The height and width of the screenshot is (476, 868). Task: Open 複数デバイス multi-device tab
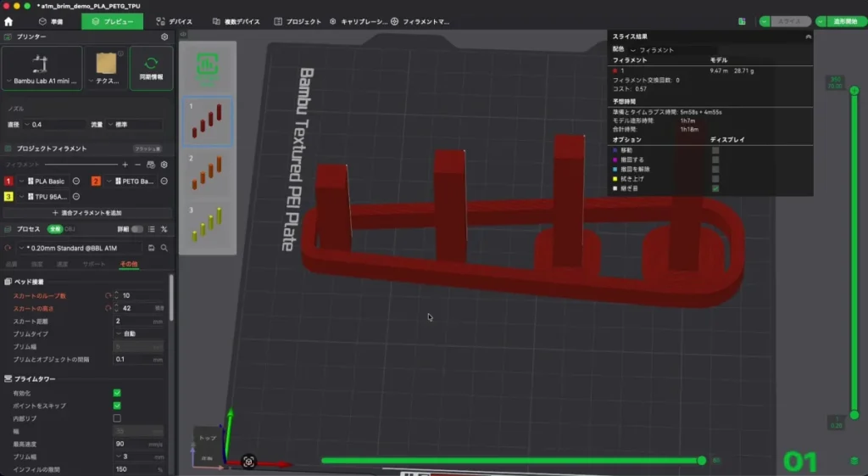(236, 21)
